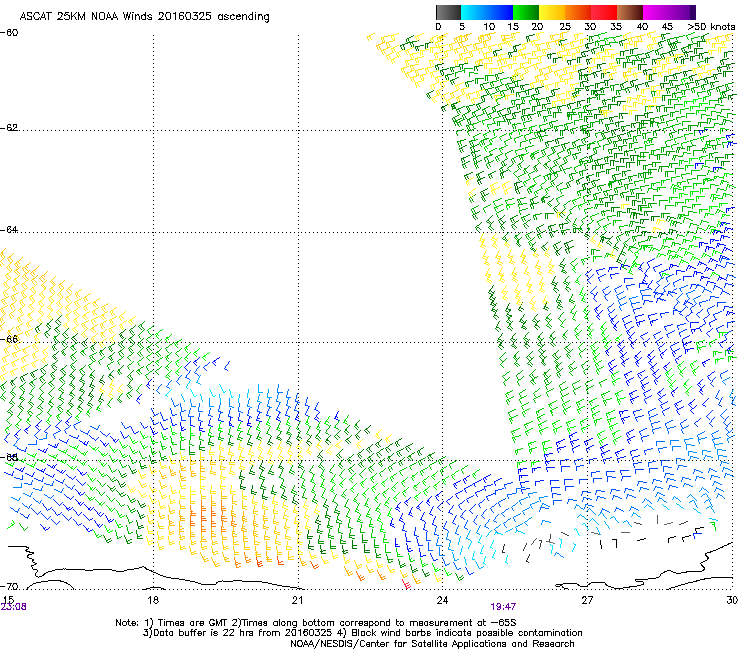Click the gray 0-5 knots color swatch
The height and width of the screenshot is (650, 740).
tap(448, 12)
